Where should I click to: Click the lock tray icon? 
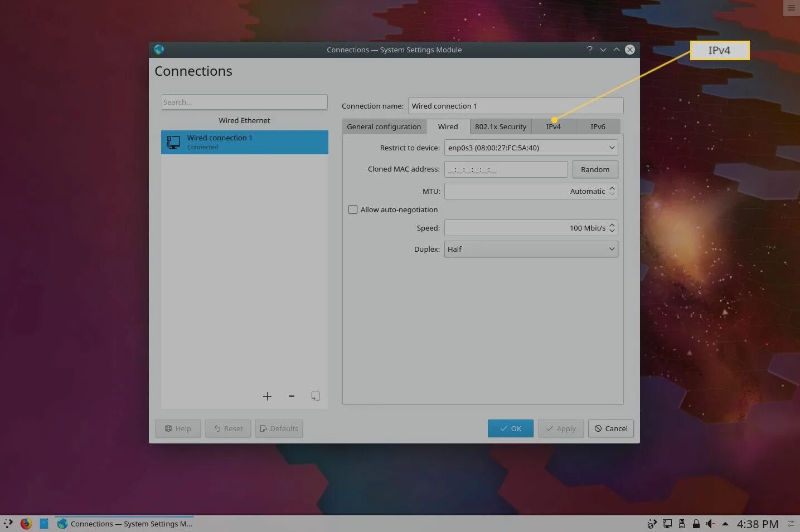tap(696, 524)
